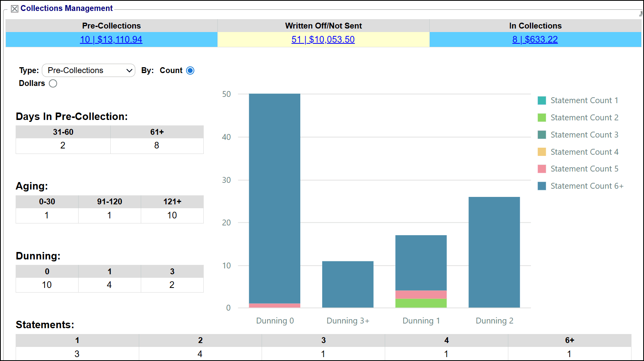Select the In Collections column header
The height and width of the screenshot is (361, 644).
point(535,26)
